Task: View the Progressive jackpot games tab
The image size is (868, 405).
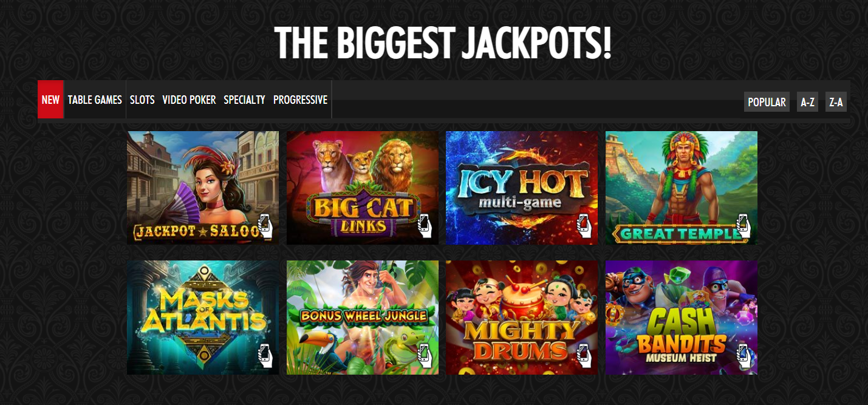Action: pyautogui.click(x=300, y=100)
